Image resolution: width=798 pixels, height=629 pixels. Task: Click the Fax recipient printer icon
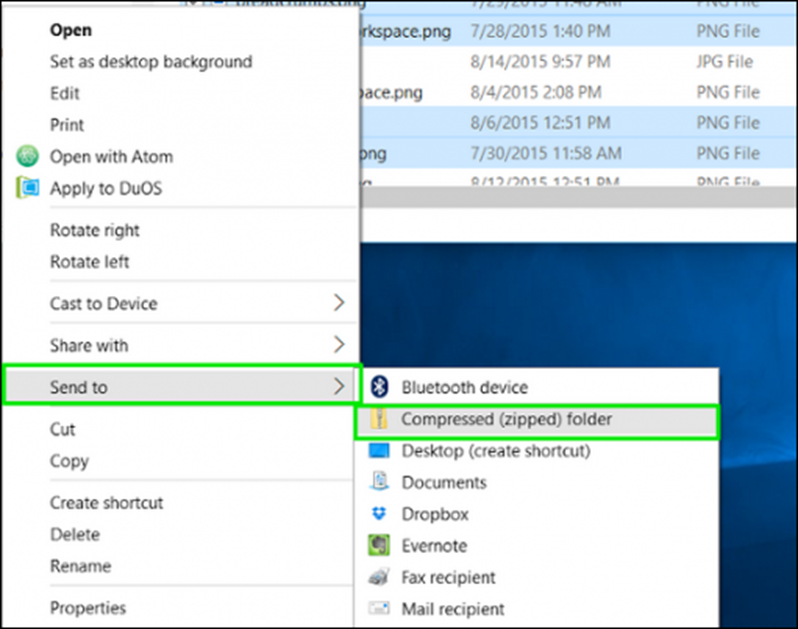(x=379, y=577)
